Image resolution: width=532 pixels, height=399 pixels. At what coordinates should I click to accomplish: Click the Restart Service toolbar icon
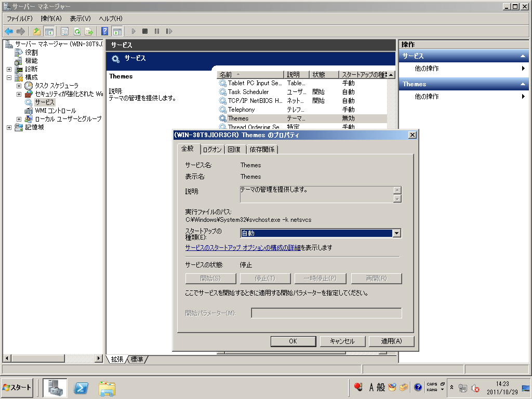pyautogui.click(x=168, y=31)
